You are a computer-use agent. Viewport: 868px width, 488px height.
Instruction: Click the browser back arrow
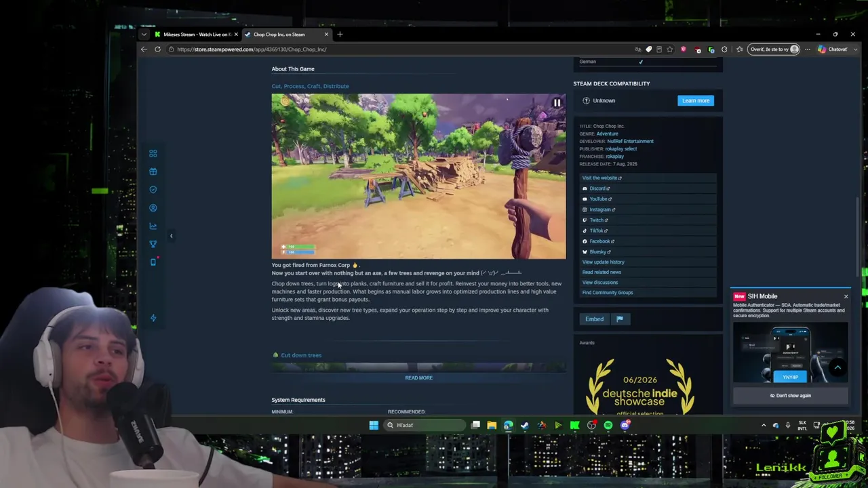[144, 49]
